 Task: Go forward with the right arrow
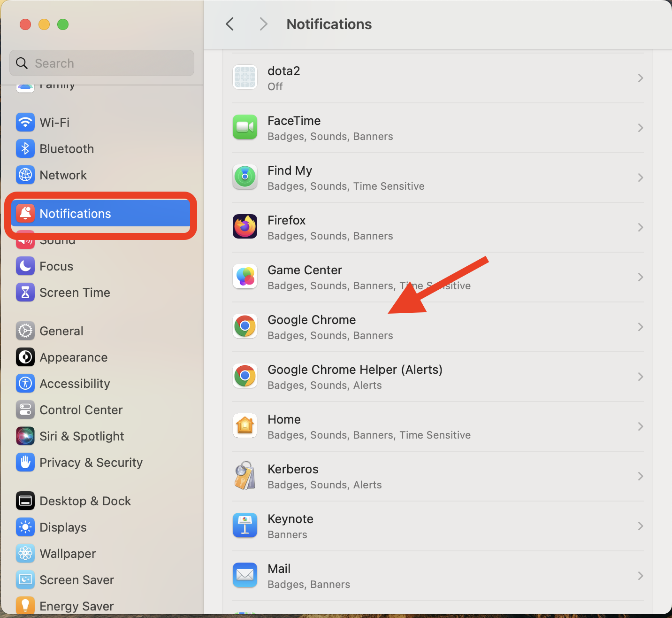point(264,24)
